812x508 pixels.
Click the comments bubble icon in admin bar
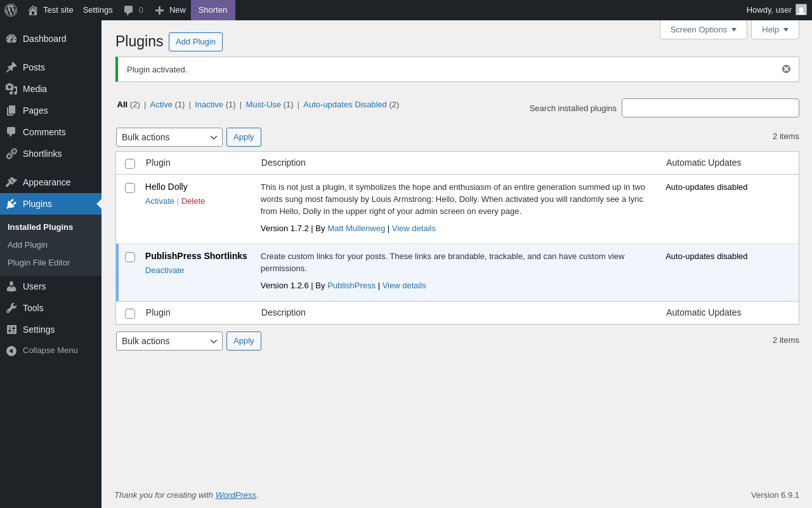pos(129,10)
